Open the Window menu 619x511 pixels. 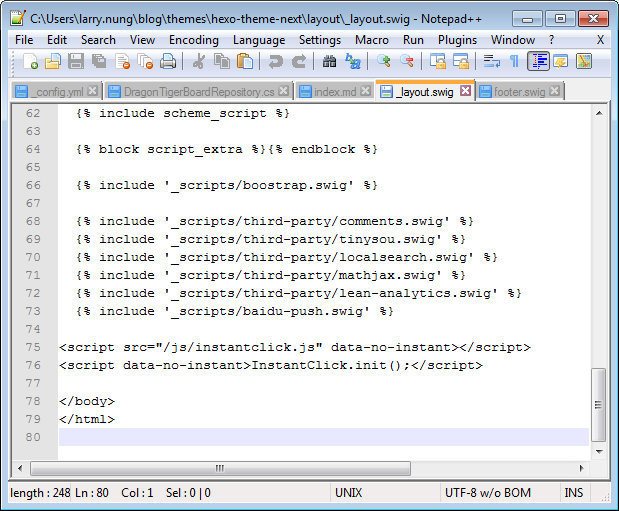pos(513,40)
